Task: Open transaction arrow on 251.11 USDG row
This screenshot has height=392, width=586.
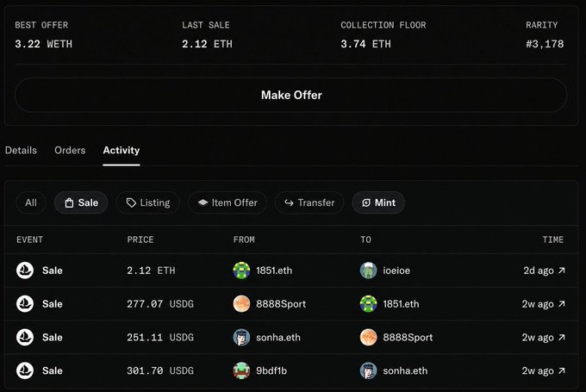Action: (x=561, y=337)
